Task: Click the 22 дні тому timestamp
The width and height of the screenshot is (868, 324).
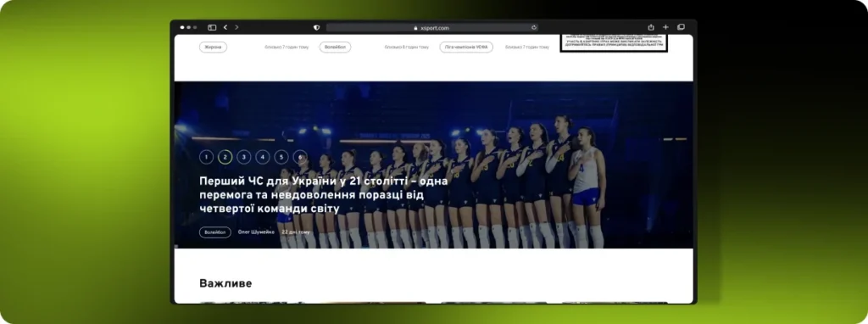Action: 296,232
